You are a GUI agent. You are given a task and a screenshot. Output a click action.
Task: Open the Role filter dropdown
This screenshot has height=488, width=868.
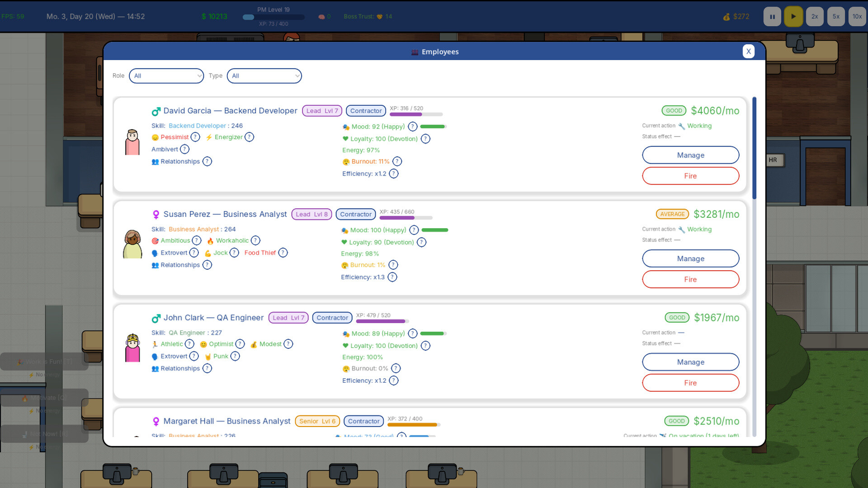click(x=166, y=76)
